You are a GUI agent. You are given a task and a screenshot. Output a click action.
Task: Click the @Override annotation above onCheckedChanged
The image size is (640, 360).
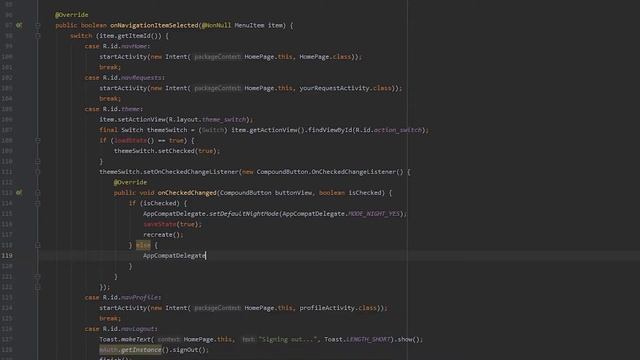point(130,182)
